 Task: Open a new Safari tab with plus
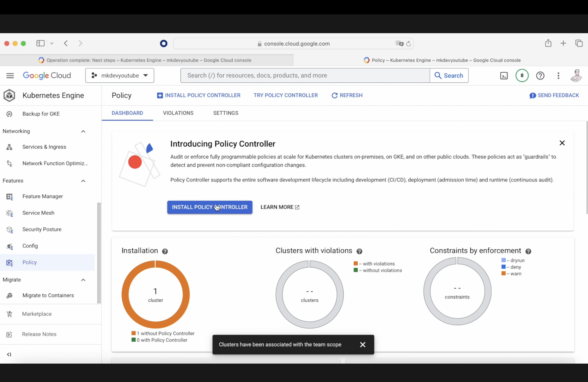tap(563, 43)
